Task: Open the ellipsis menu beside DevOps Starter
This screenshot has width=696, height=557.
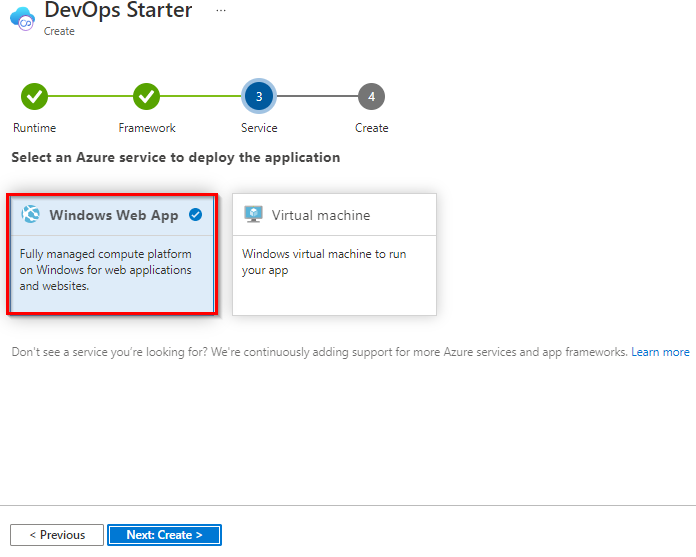Action: [x=221, y=10]
